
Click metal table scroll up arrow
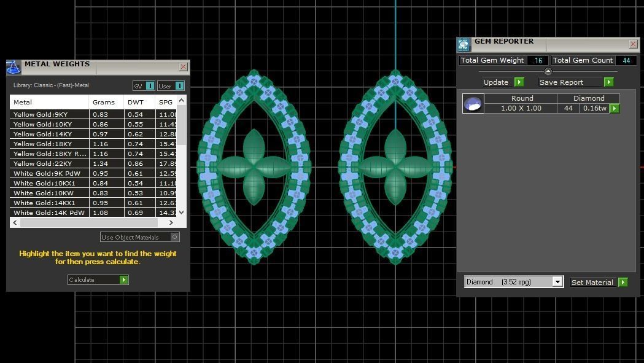click(x=182, y=100)
